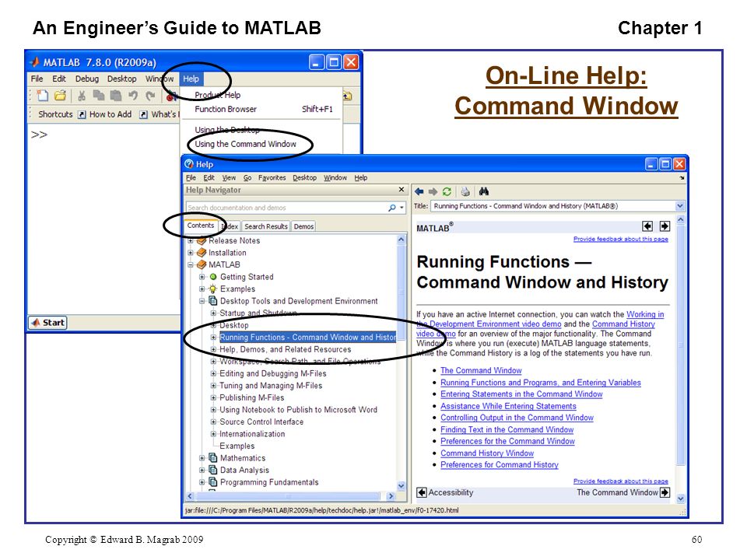Viewport: 747px width, 560px height.
Task: Click the arrow icon after The Command Window footer
Action: pos(665,492)
